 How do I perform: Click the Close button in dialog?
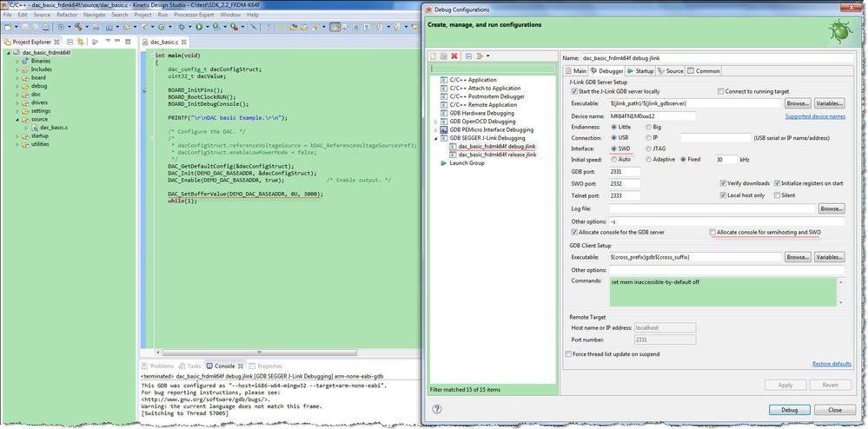[835, 410]
